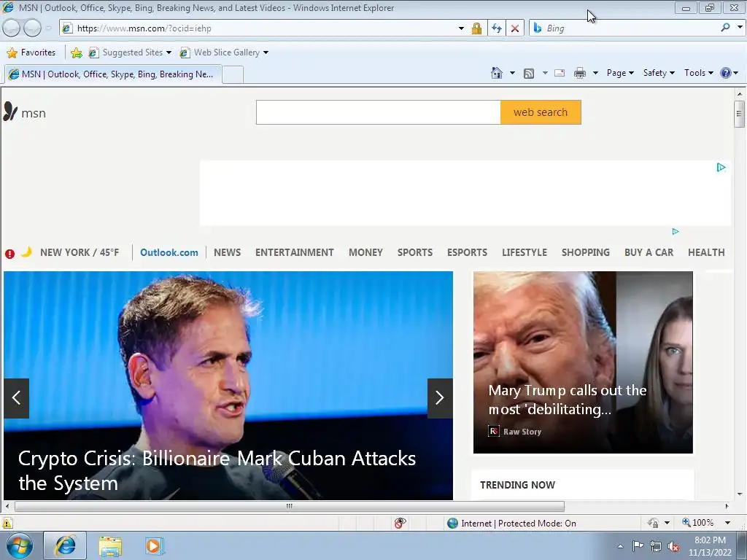Click the Add to Favorites bar icon
This screenshot has width=747, height=560.
click(76, 52)
